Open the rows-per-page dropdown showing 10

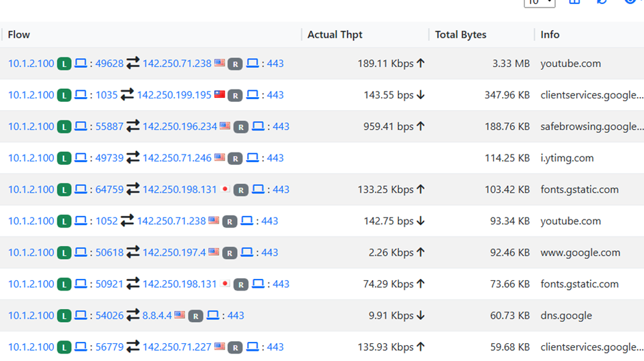click(x=539, y=3)
